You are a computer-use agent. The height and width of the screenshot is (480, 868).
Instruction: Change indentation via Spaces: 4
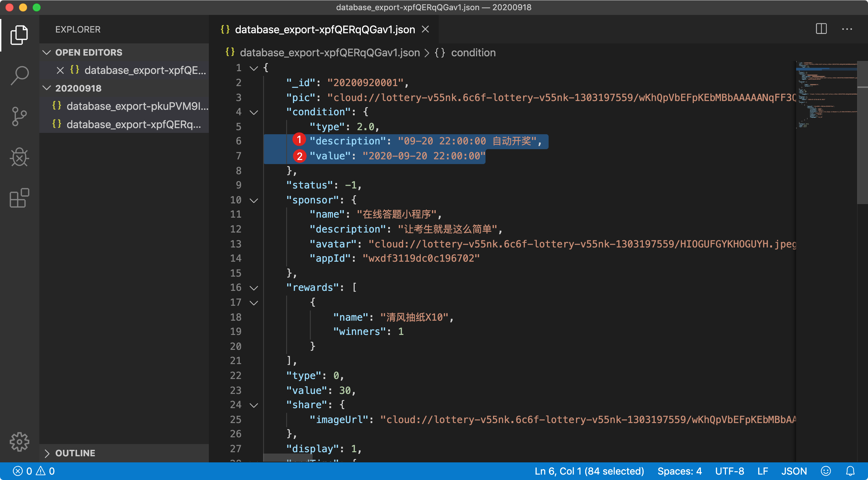coord(679,471)
